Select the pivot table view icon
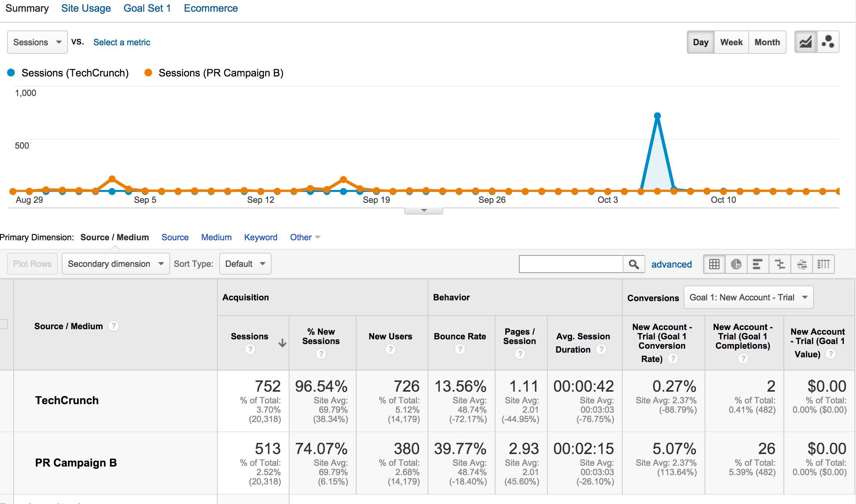 coord(824,264)
